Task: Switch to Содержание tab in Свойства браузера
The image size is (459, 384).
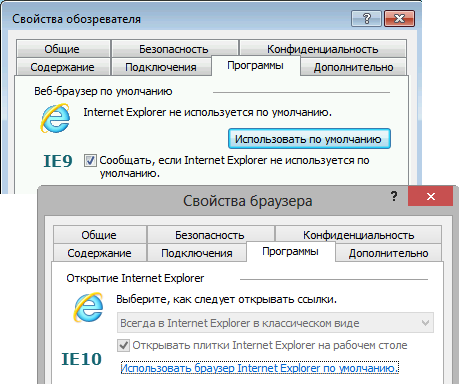Action: point(100,253)
